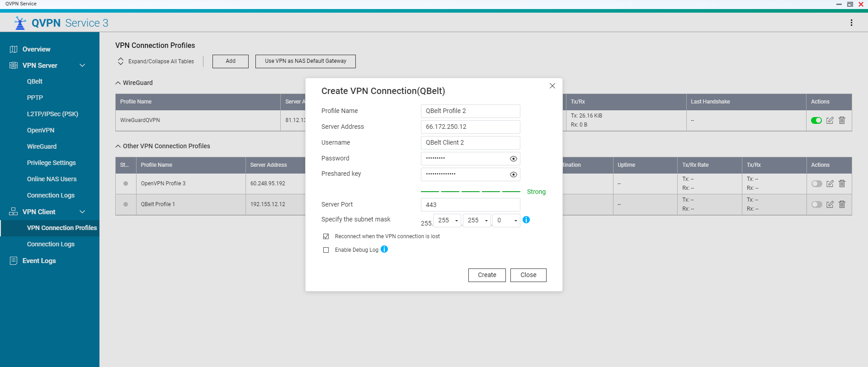This screenshot has width=868, height=367.
Task: Click the Server Port input field
Action: tap(470, 205)
